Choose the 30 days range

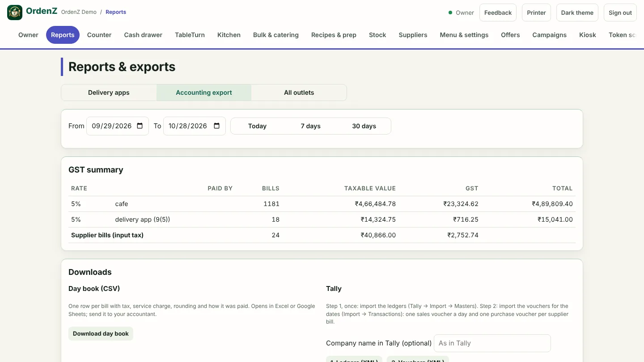pos(364,126)
